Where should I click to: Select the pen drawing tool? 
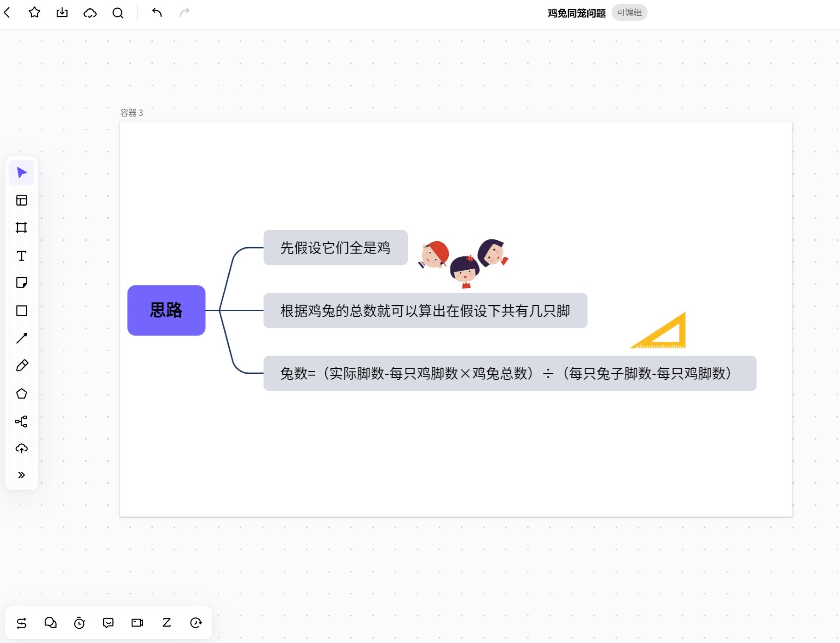pos(22,365)
